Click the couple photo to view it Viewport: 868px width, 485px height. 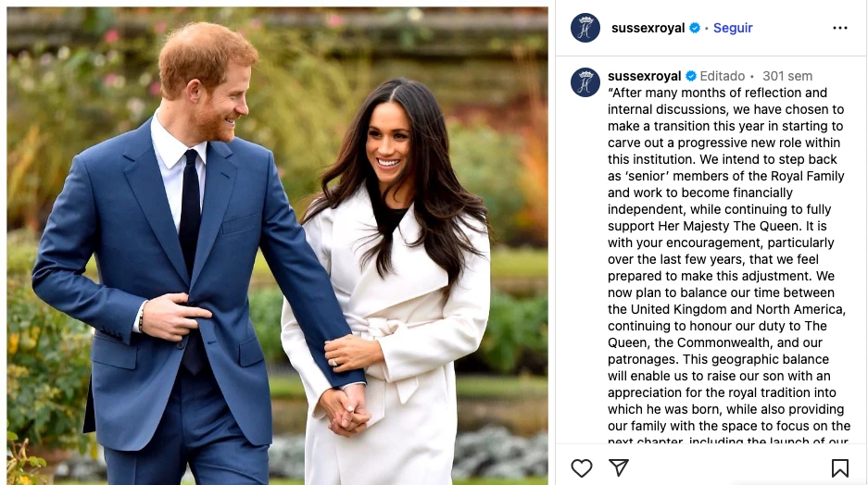click(x=277, y=245)
